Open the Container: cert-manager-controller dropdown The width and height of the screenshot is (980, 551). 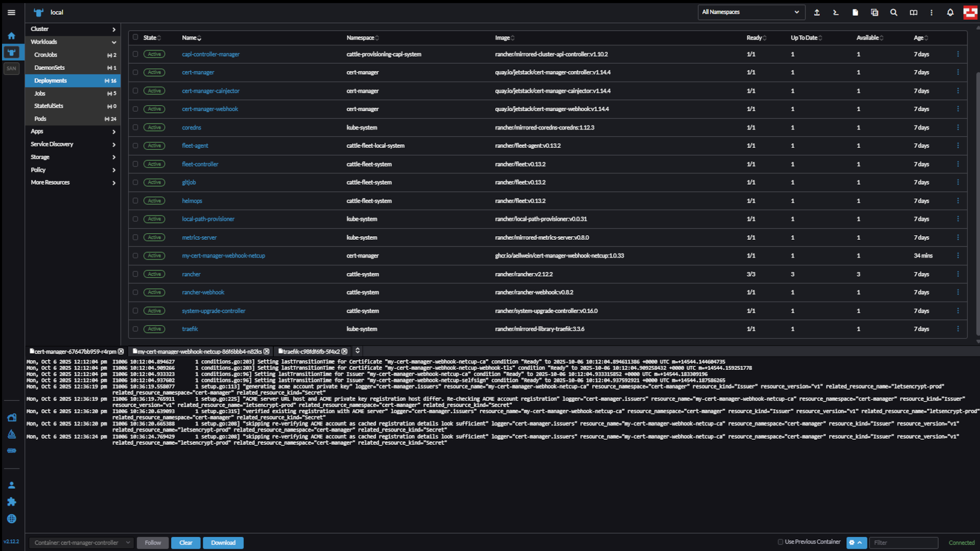point(81,543)
